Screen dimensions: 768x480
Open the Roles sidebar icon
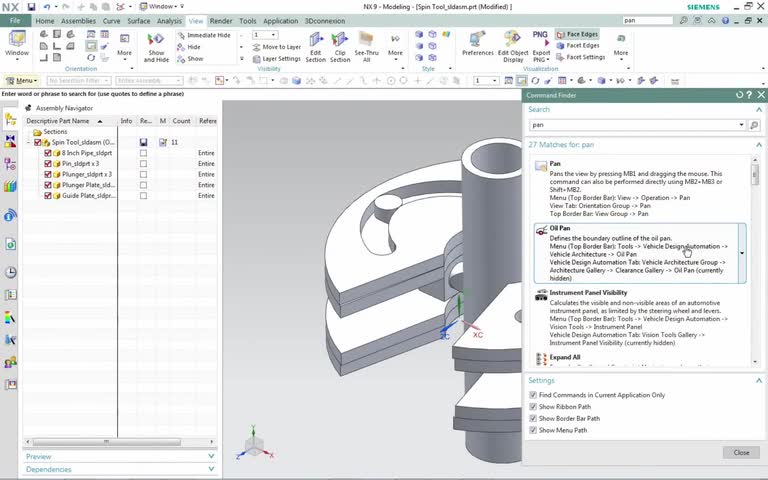click(10, 363)
